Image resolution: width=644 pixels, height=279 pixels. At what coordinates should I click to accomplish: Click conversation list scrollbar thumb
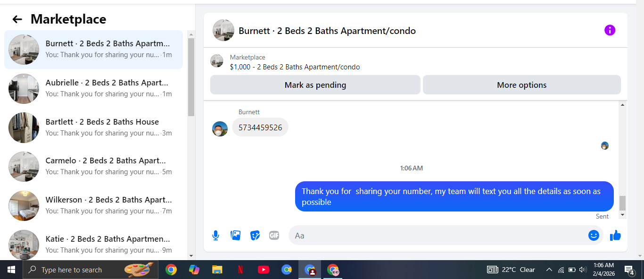click(191, 77)
